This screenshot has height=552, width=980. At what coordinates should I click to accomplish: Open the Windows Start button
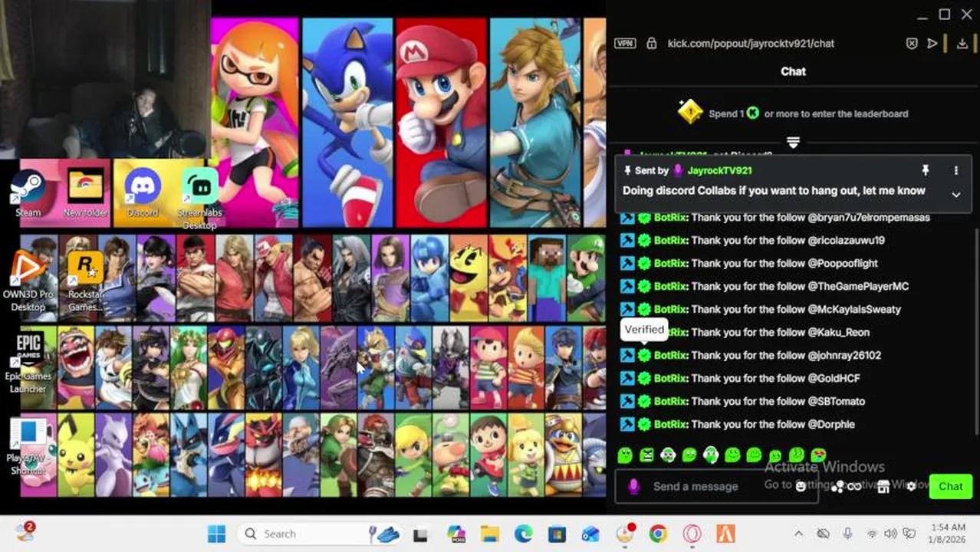(x=217, y=534)
